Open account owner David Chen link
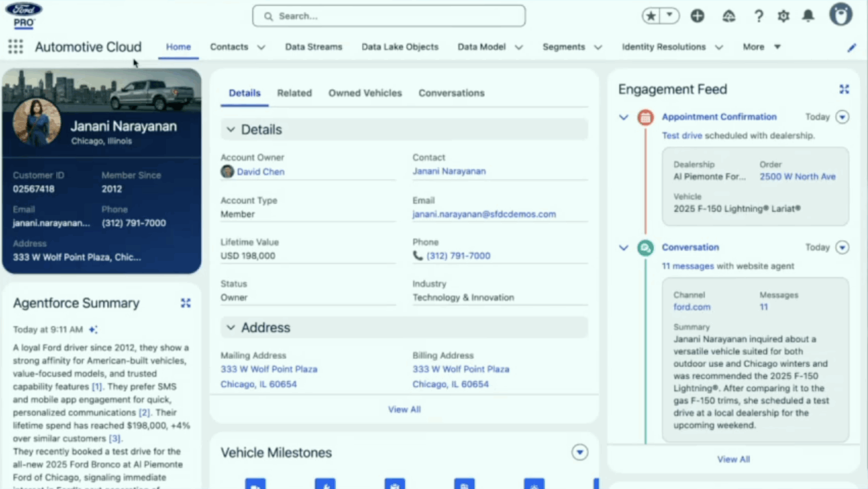868x489 pixels. pyautogui.click(x=261, y=172)
